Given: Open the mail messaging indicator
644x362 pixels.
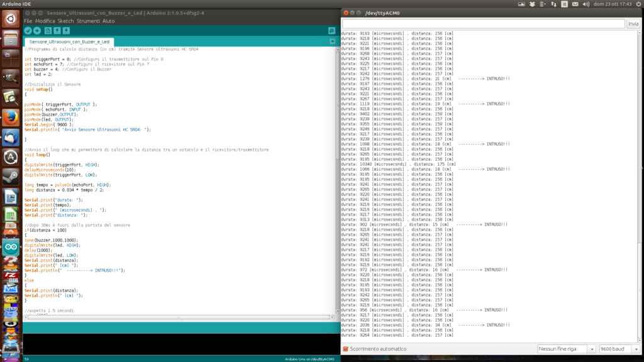Looking at the screenshot, I should point(575,4).
